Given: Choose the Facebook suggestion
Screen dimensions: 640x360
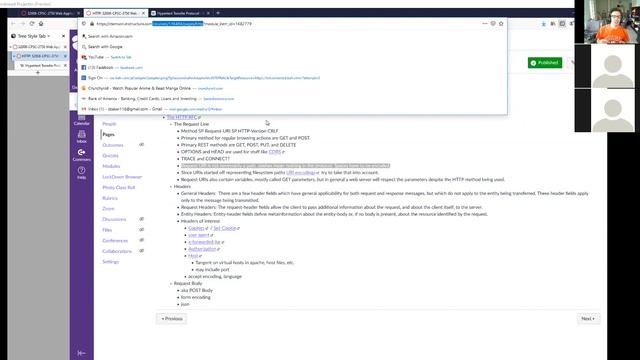Looking at the screenshot, I should click(x=292, y=67).
